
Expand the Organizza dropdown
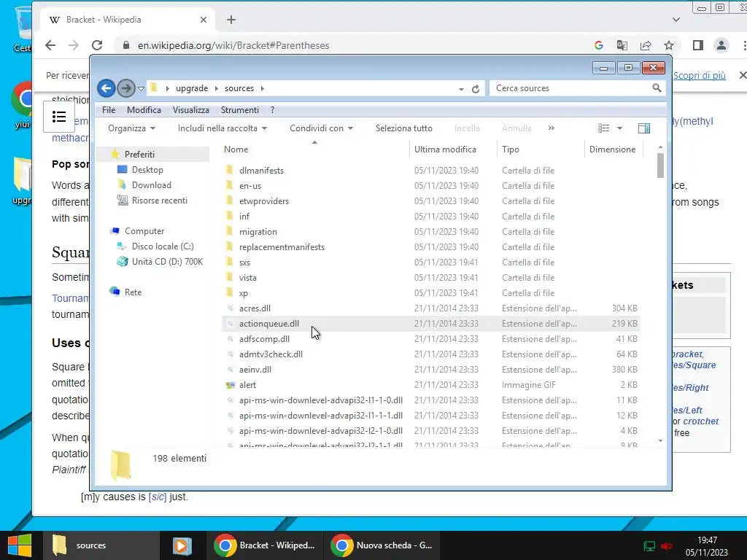[x=131, y=128]
